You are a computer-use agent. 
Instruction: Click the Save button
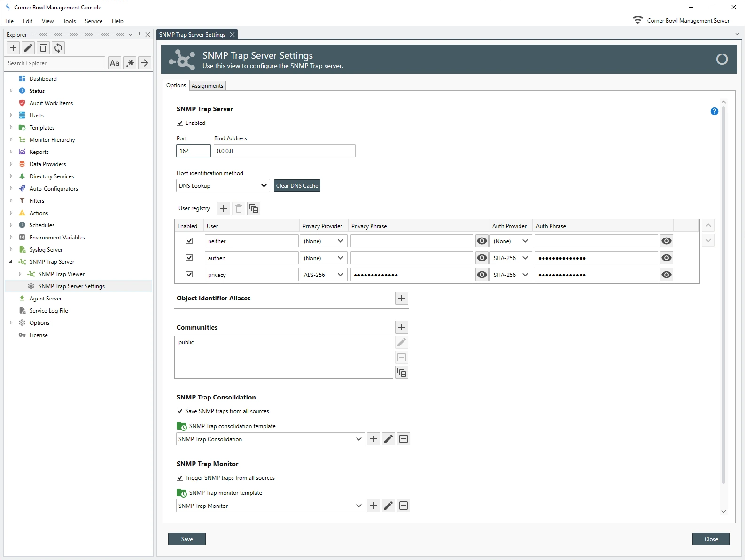click(x=187, y=539)
